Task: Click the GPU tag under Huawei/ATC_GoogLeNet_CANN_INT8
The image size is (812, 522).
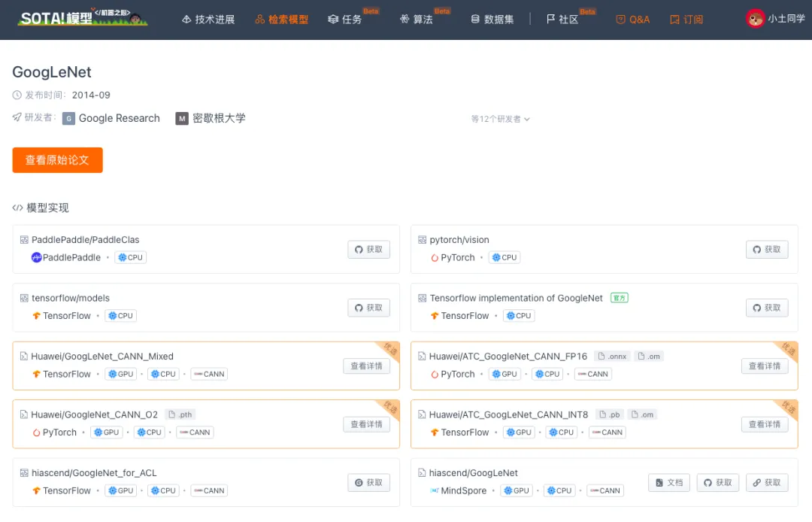Action: 519,432
